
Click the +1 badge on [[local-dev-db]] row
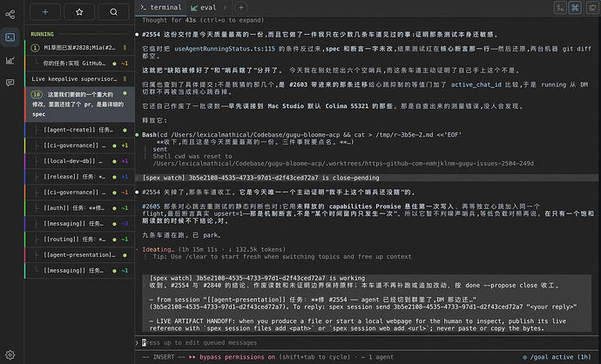[x=125, y=161]
